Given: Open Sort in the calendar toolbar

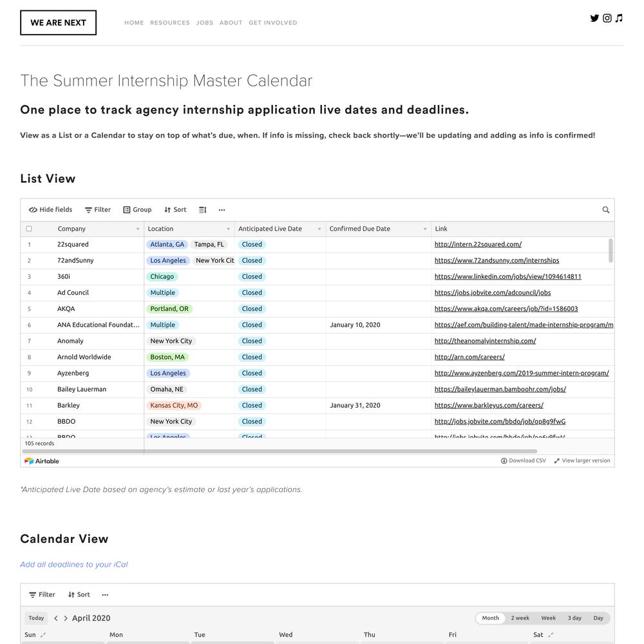Looking at the screenshot, I should (x=79, y=594).
